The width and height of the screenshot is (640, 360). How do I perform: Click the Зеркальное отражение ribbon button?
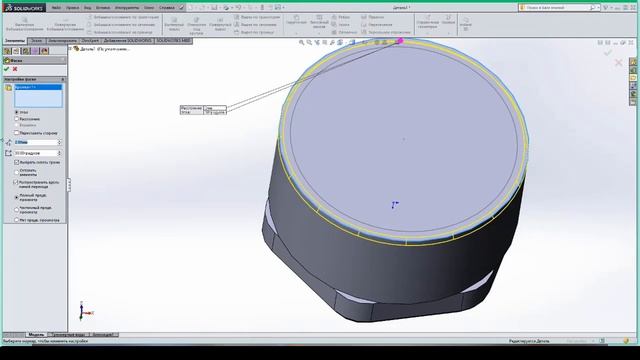386,32
